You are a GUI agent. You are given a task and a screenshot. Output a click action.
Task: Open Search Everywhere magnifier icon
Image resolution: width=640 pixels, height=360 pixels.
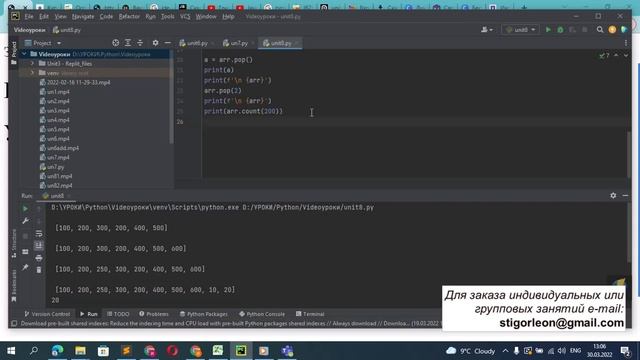pos(600,29)
